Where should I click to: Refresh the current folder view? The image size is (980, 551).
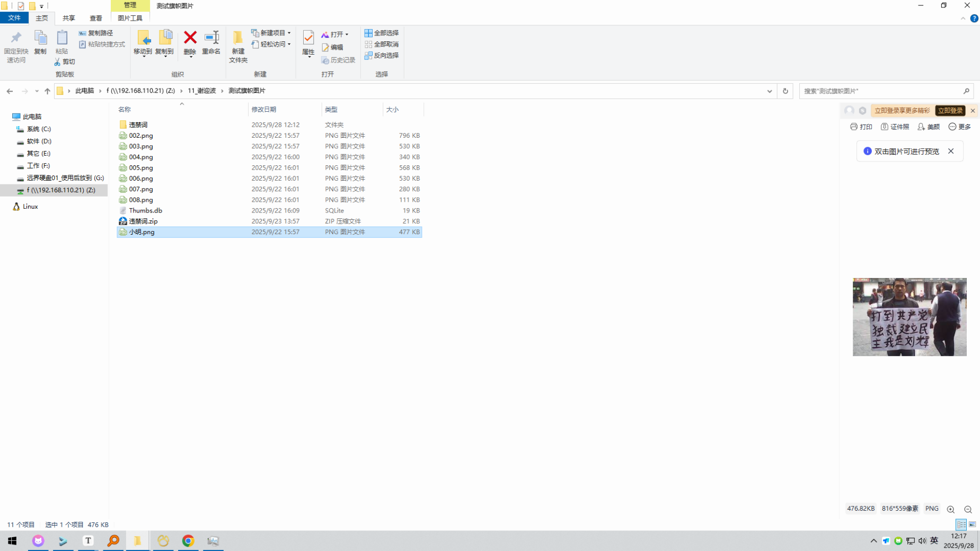[x=785, y=91]
